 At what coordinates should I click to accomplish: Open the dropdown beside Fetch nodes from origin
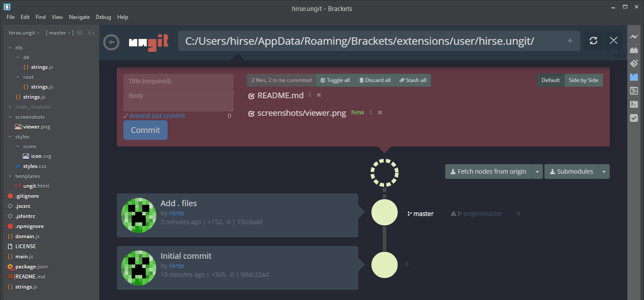coord(538,171)
